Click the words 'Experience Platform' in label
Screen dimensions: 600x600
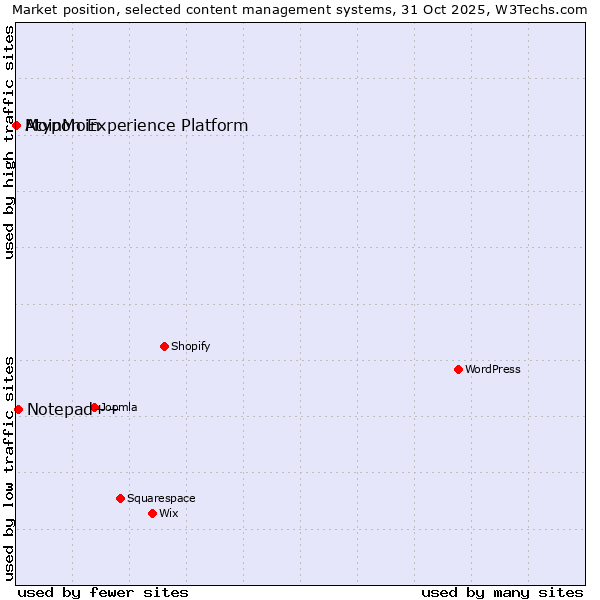click(x=170, y=125)
